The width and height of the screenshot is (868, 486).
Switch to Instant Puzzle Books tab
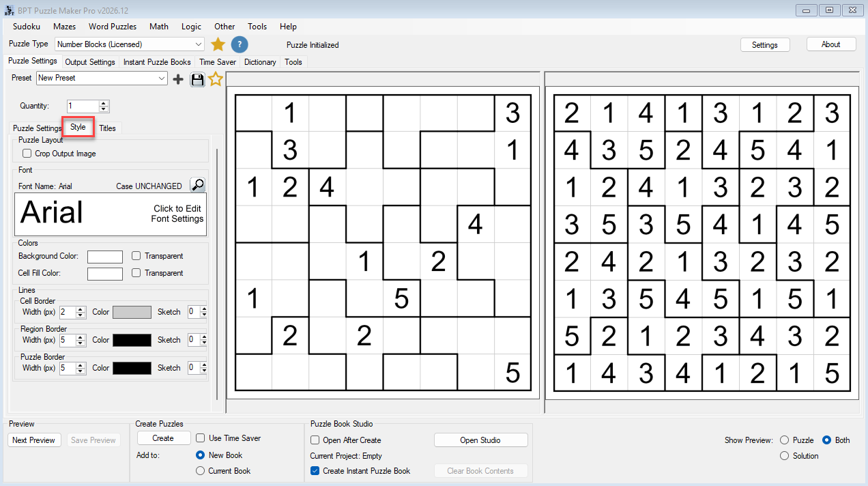[x=157, y=62]
